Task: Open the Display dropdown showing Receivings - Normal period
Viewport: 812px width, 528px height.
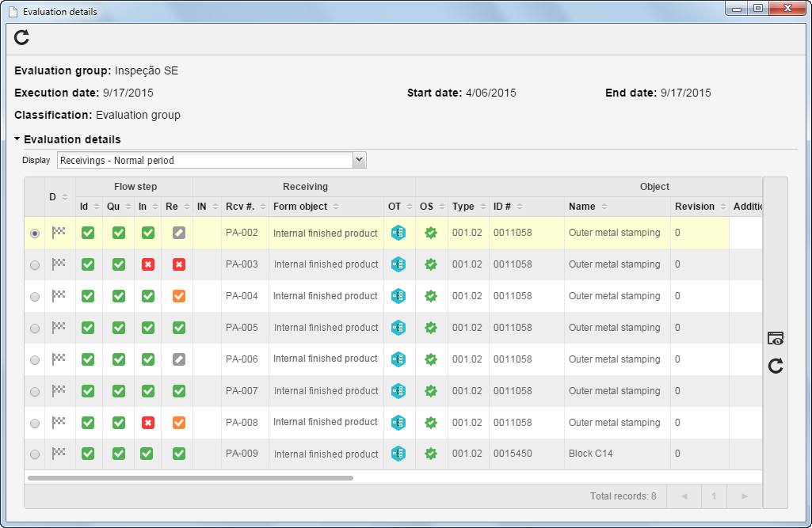Action: pos(212,161)
